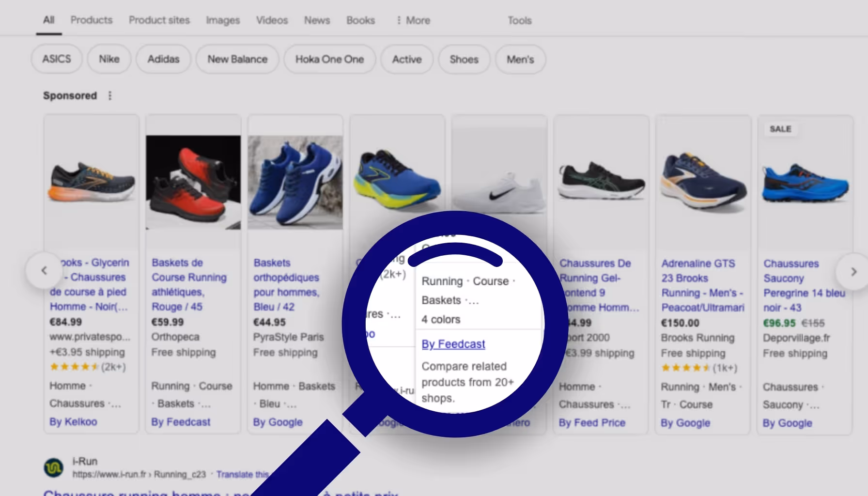
Task: Click the Brooks Running seller name
Action: tap(697, 338)
